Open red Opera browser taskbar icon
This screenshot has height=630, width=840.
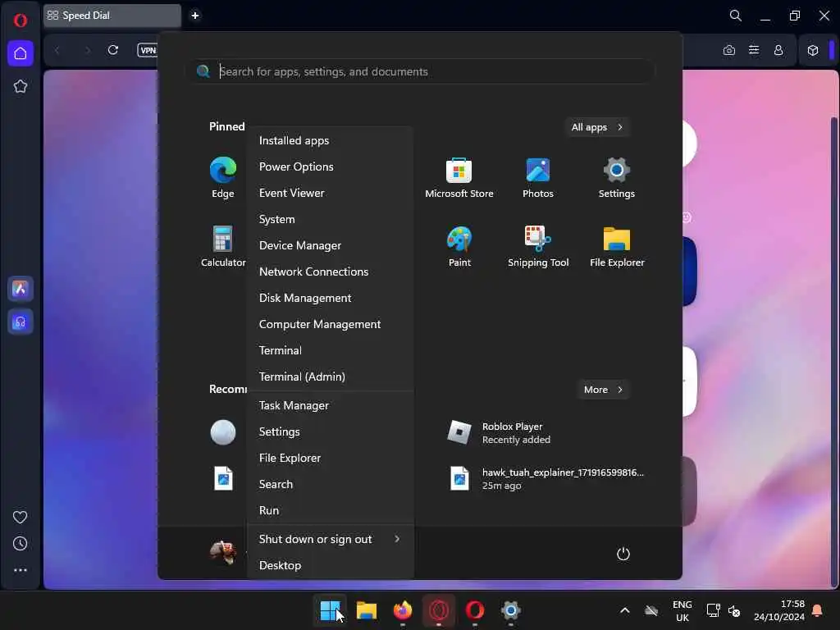point(475,610)
